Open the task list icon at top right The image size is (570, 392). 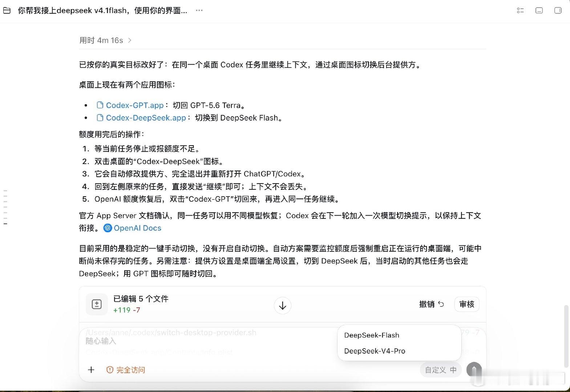520,11
